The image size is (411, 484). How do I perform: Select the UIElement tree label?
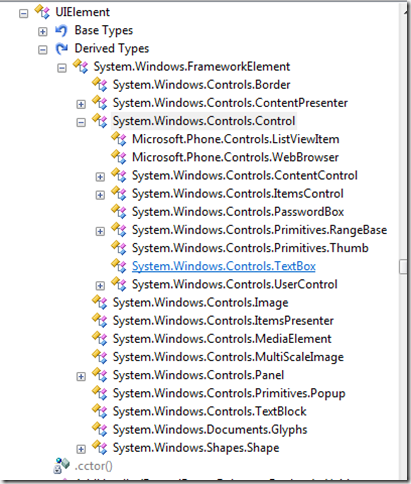click(x=82, y=12)
